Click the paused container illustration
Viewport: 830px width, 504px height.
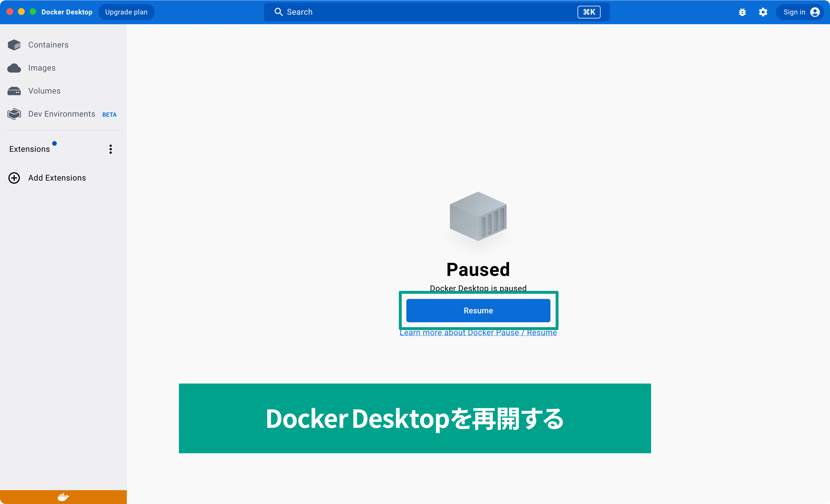(478, 217)
